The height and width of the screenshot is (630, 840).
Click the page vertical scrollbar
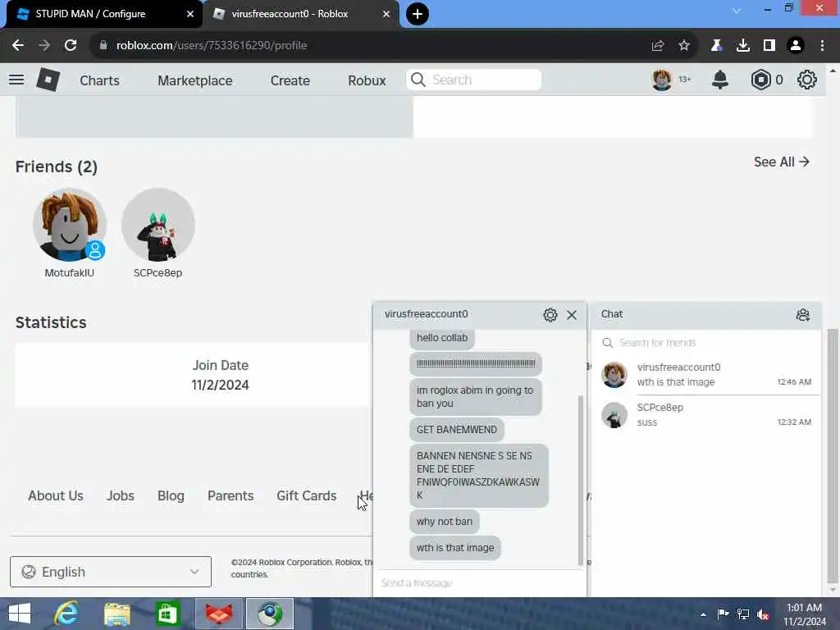(x=833, y=455)
